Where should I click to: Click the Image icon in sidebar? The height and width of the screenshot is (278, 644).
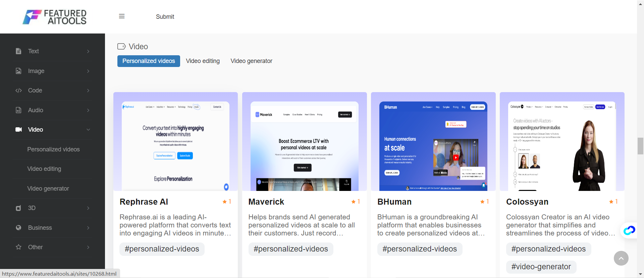pos(18,71)
